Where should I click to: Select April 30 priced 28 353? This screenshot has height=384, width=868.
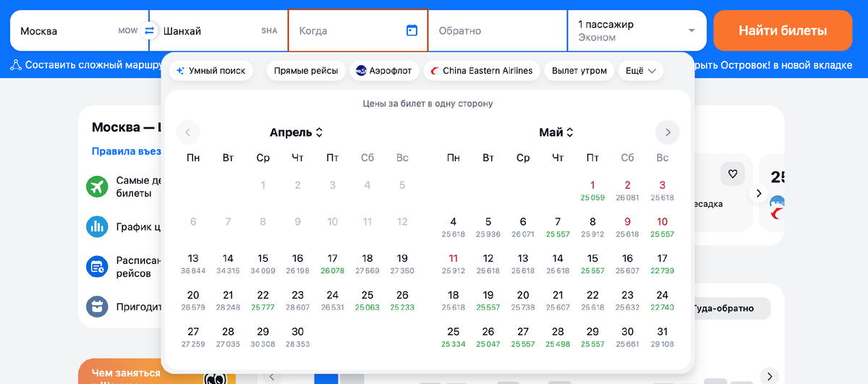click(x=298, y=337)
